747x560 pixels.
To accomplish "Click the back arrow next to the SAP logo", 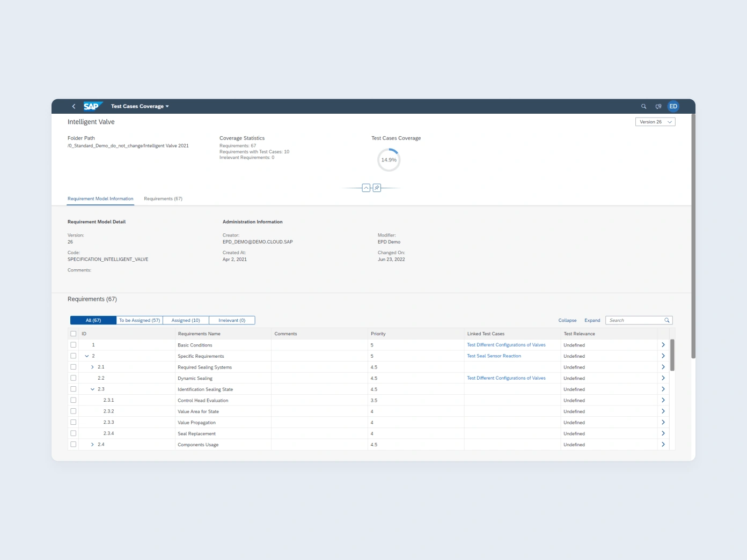I will coord(74,106).
